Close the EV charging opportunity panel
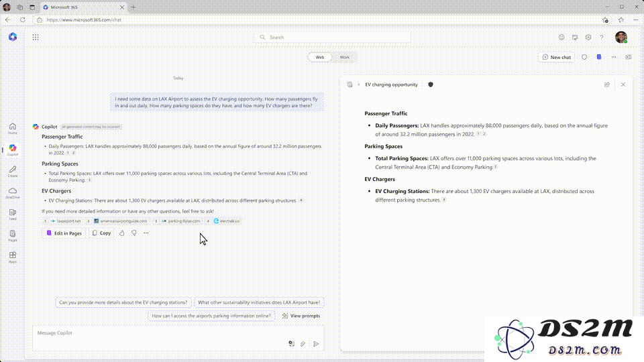The image size is (644, 362). click(x=623, y=84)
